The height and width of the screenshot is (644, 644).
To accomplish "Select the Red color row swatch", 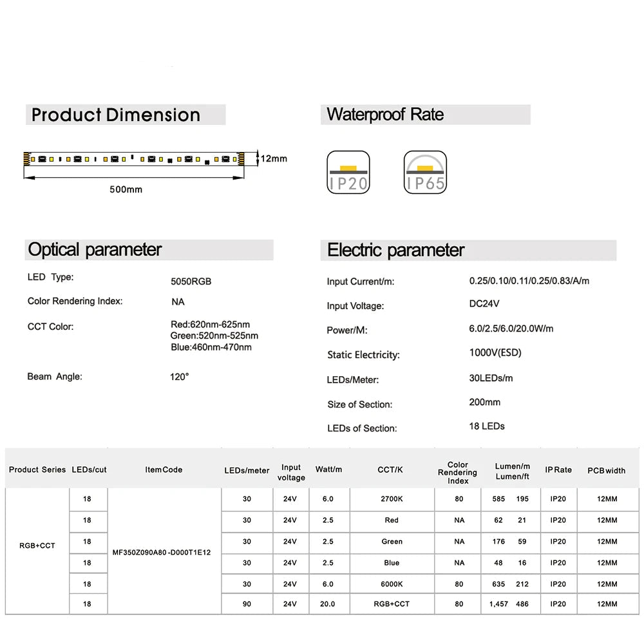I will coord(391,520).
